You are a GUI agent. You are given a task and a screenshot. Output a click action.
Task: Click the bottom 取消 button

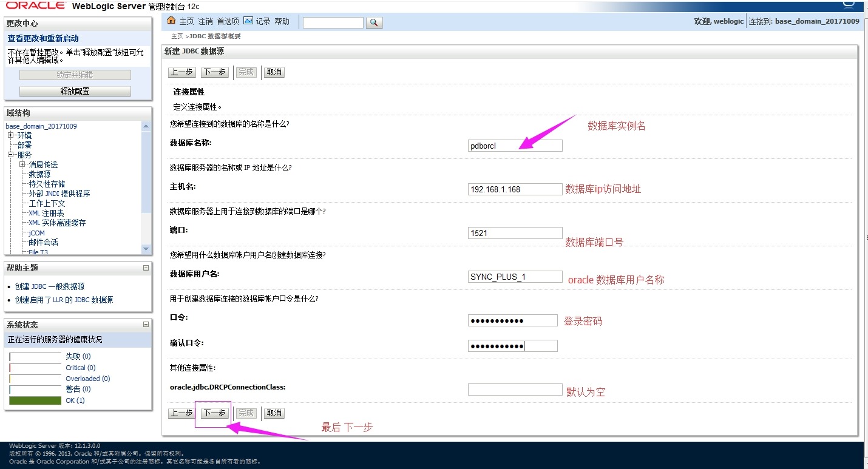tap(274, 413)
